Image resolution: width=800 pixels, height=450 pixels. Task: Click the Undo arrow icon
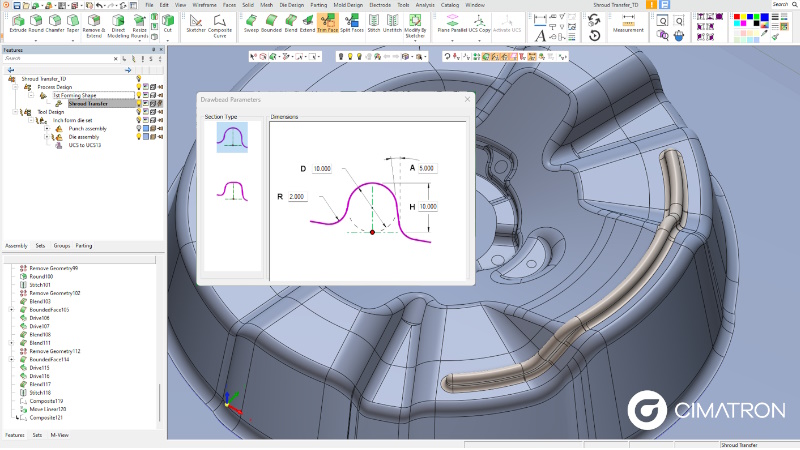pyautogui.click(x=99, y=5)
